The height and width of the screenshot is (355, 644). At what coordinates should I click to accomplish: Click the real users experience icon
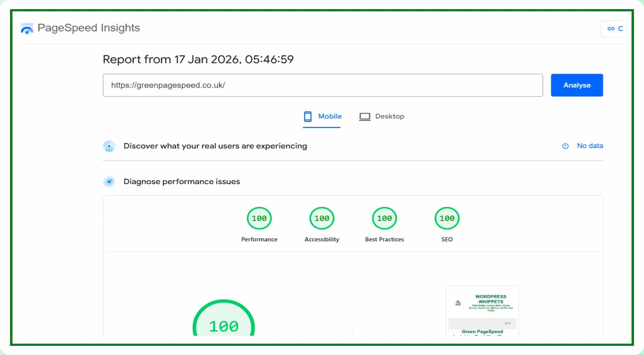pos(109,146)
